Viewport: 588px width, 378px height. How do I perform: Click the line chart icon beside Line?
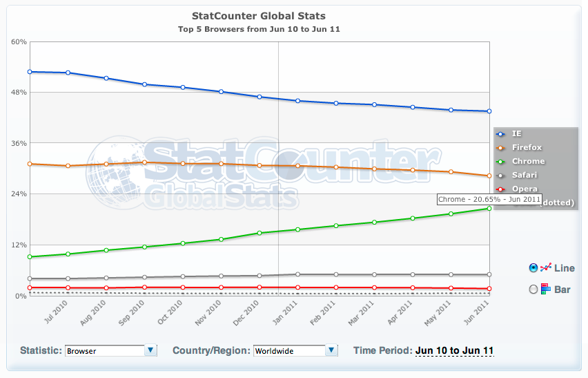pos(546,268)
